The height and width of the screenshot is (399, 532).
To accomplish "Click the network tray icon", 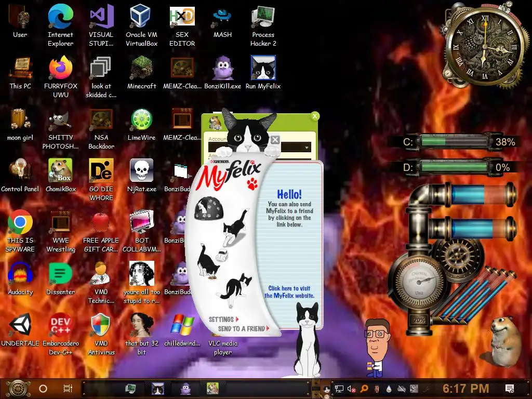I will click(x=339, y=389).
